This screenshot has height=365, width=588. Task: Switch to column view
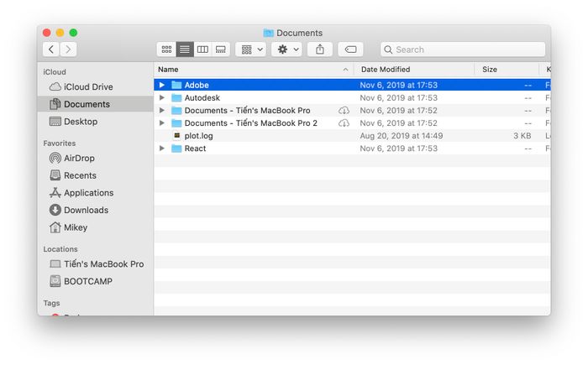(202, 50)
